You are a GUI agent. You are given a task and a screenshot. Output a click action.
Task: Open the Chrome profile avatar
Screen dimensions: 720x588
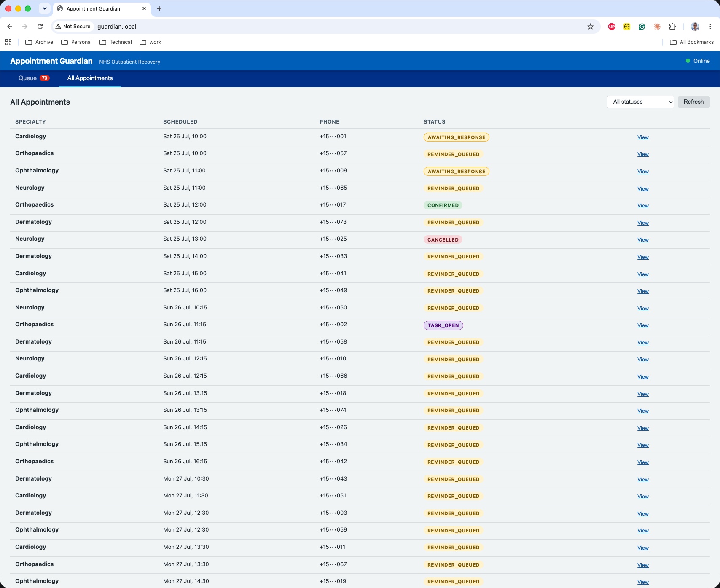tap(695, 27)
